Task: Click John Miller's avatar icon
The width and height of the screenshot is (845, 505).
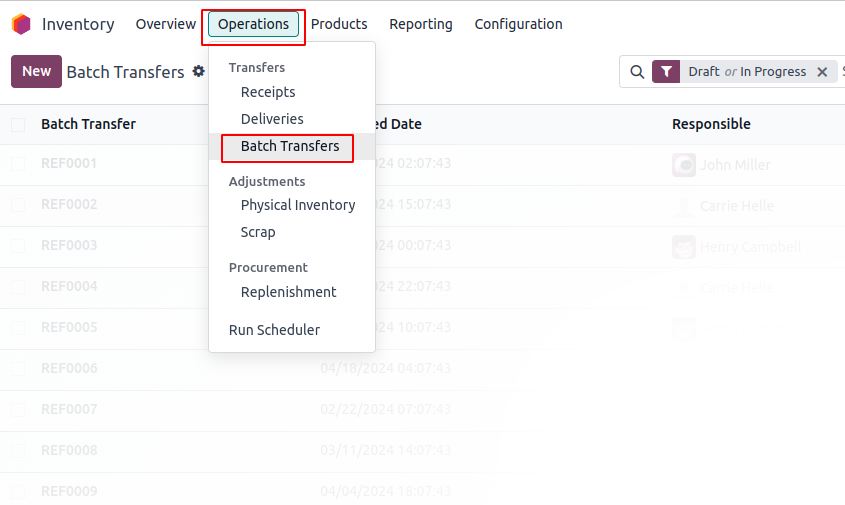Action: pos(684,165)
